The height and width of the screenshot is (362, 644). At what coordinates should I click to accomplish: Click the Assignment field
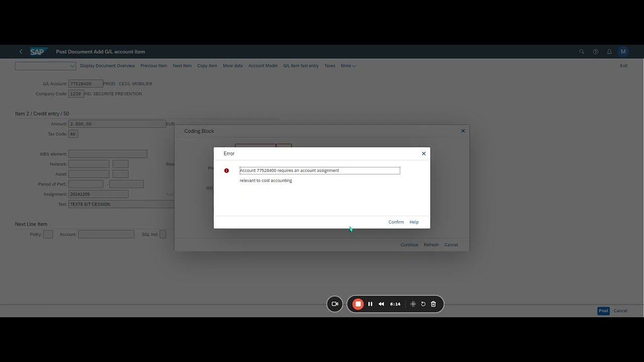(98, 194)
